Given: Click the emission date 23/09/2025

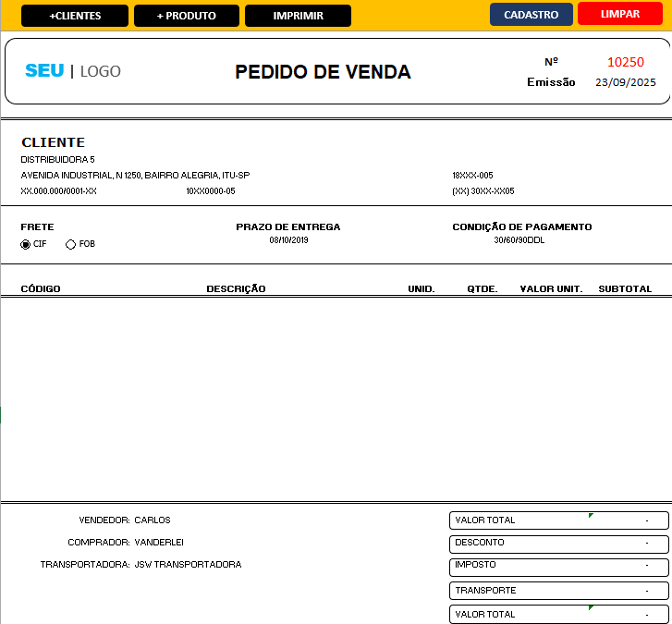Looking at the screenshot, I should (x=625, y=82).
